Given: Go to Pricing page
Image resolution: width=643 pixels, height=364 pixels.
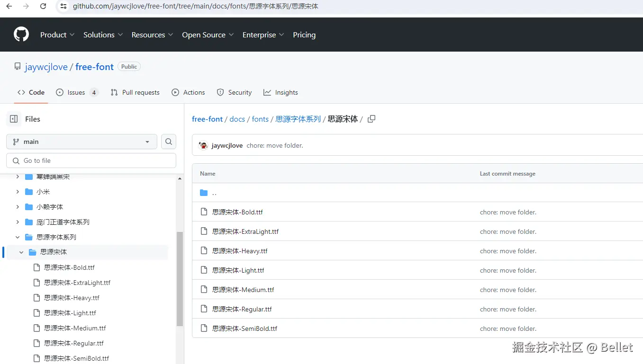Looking at the screenshot, I should click(x=304, y=35).
